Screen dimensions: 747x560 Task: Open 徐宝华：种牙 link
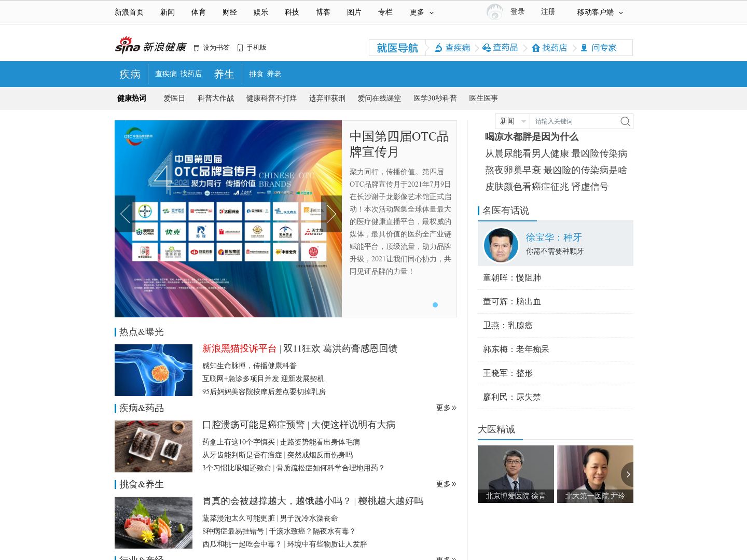554,237
